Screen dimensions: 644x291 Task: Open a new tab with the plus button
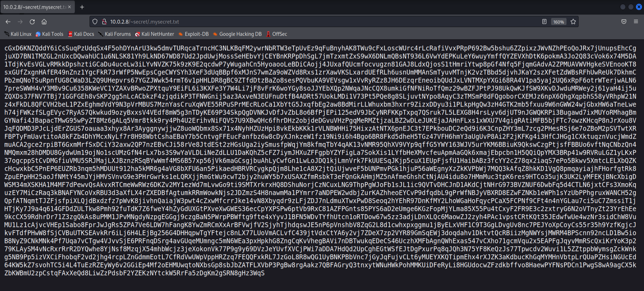coord(82,7)
